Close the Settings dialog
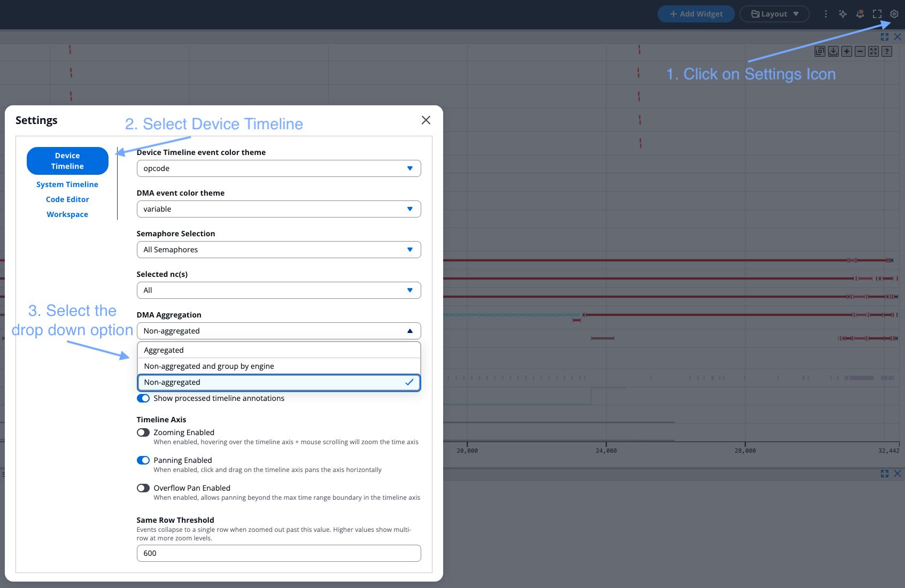The image size is (905, 588). 426,120
